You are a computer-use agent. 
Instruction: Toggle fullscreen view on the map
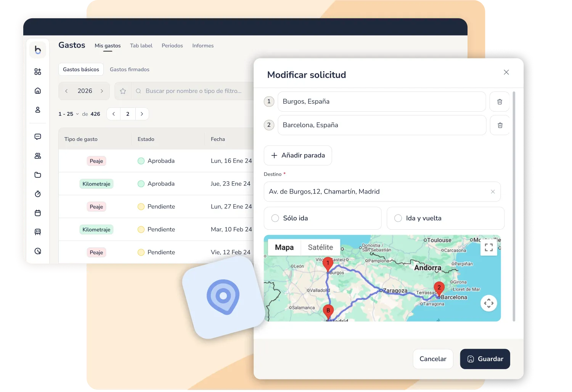click(x=489, y=248)
